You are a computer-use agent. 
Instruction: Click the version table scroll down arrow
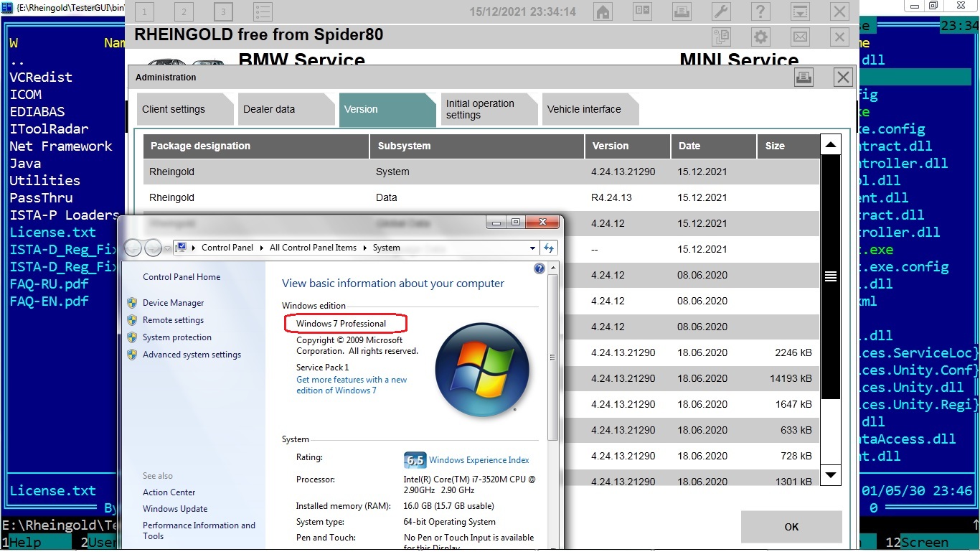830,474
